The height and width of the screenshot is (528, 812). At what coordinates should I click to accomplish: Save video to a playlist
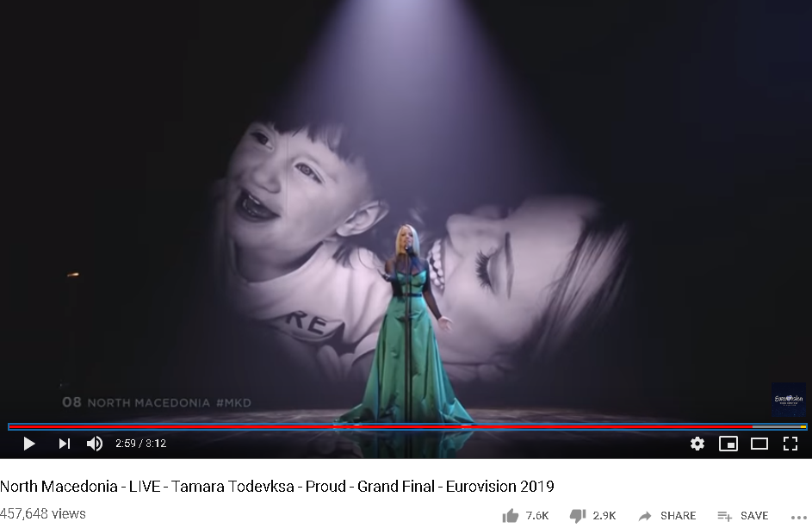pos(742,516)
